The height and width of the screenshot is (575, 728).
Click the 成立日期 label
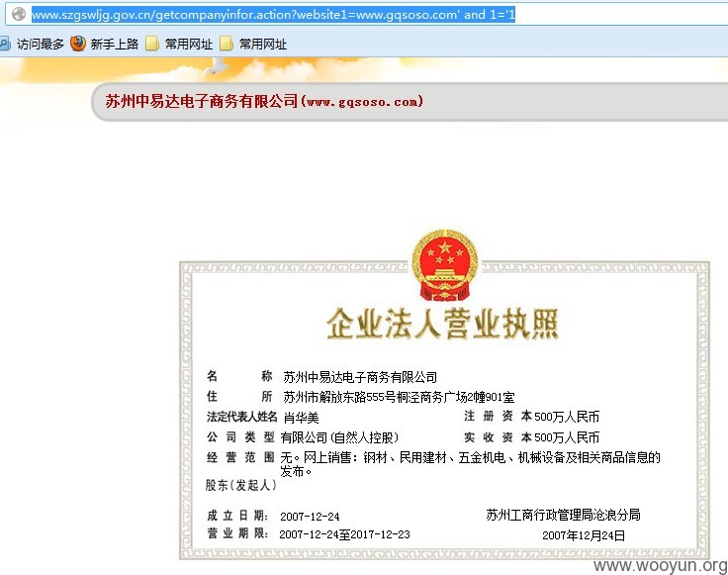237,516
